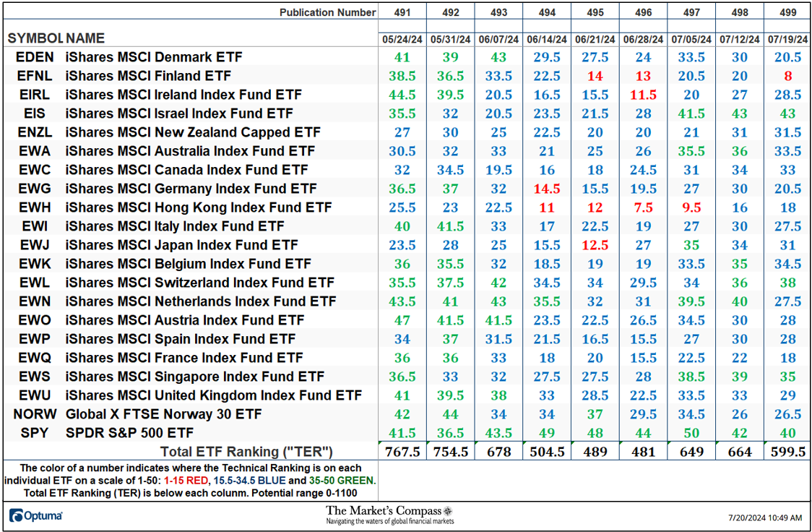The height and width of the screenshot is (532, 812).
Task: Select total ranking value 481
Action: click(643, 452)
